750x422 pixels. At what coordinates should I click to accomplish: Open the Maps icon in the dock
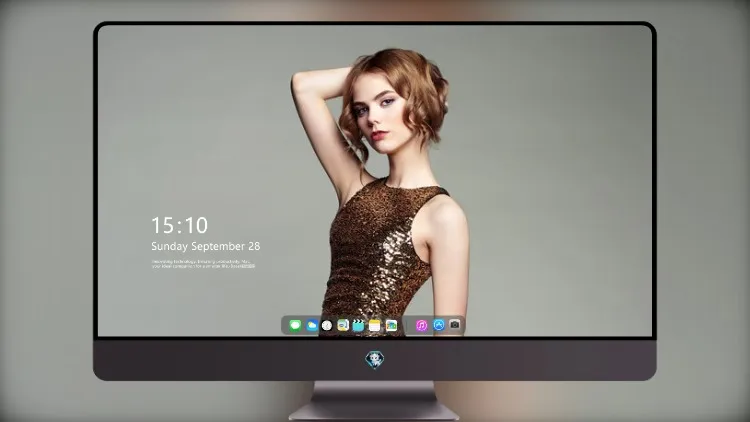coord(343,326)
